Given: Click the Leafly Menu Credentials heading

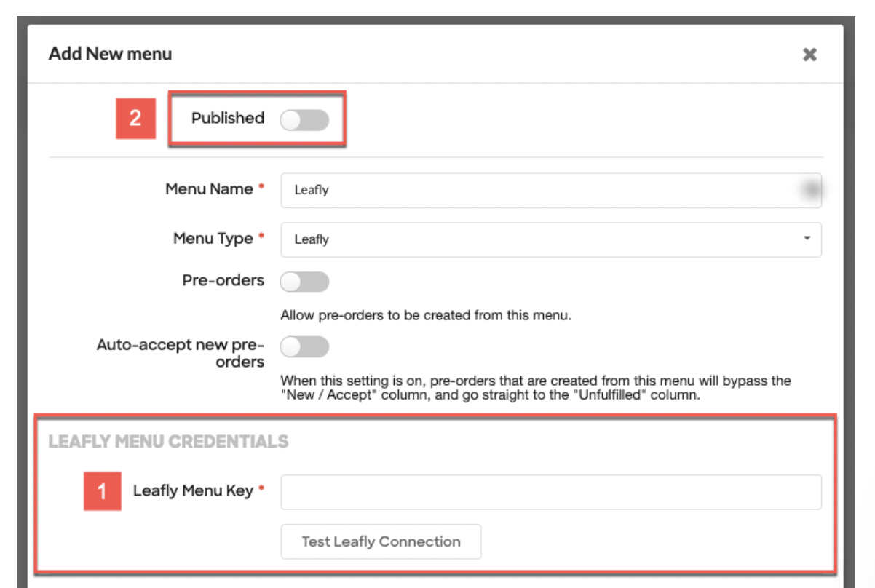Looking at the screenshot, I should [169, 442].
